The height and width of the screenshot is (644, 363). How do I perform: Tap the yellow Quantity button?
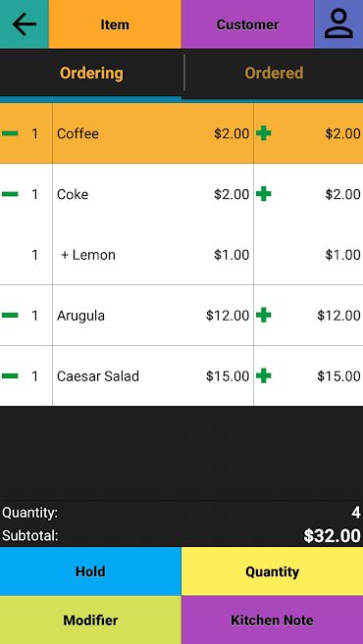point(272,571)
